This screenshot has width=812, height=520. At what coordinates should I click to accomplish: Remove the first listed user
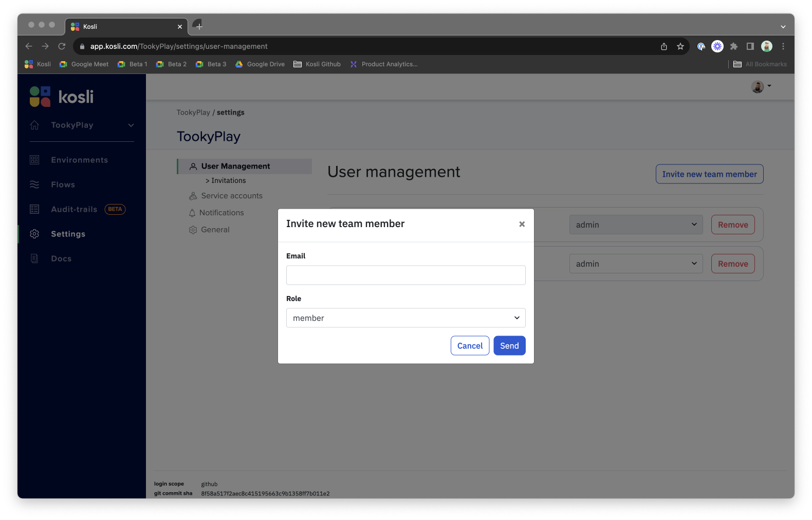[733, 225]
